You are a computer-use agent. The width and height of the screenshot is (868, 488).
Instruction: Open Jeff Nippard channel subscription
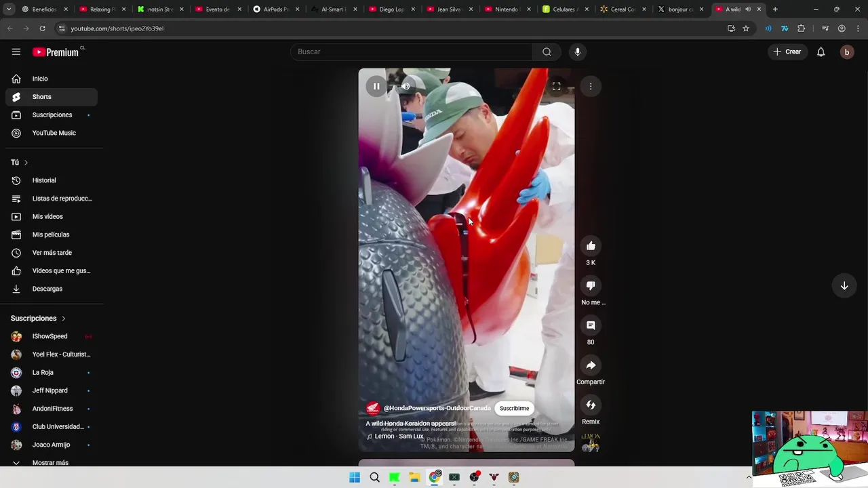tap(52, 390)
